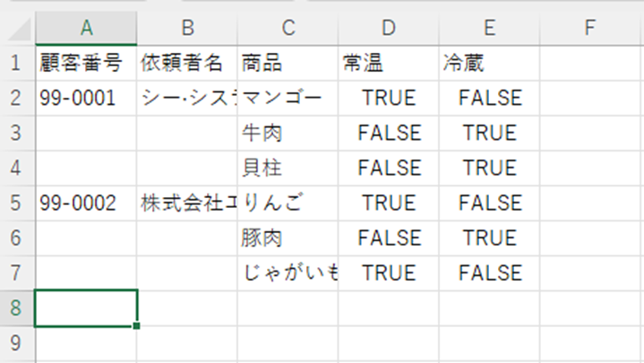Click the りんご product cell
The image size is (644, 363).
[x=288, y=203]
